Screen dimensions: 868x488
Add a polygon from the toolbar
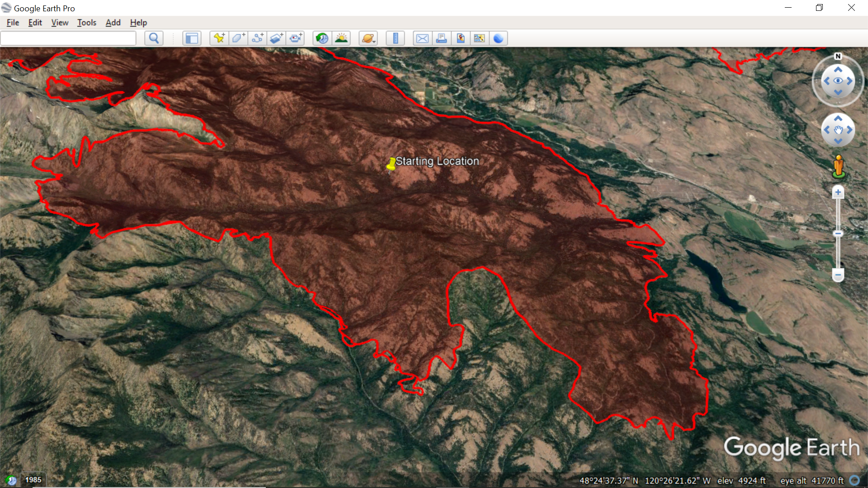pos(238,38)
